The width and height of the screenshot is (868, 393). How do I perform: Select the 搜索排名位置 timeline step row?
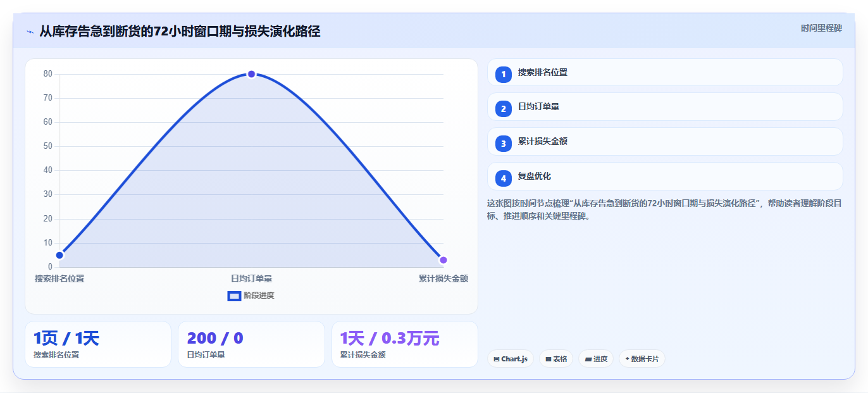[x=665, y=72]
